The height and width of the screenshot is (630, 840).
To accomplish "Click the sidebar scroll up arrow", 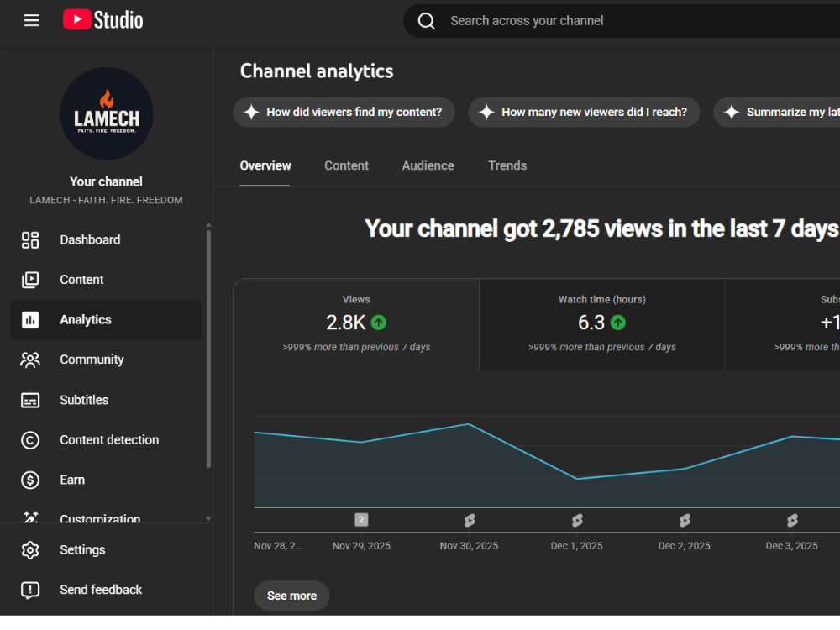I will tap(208, 225).
